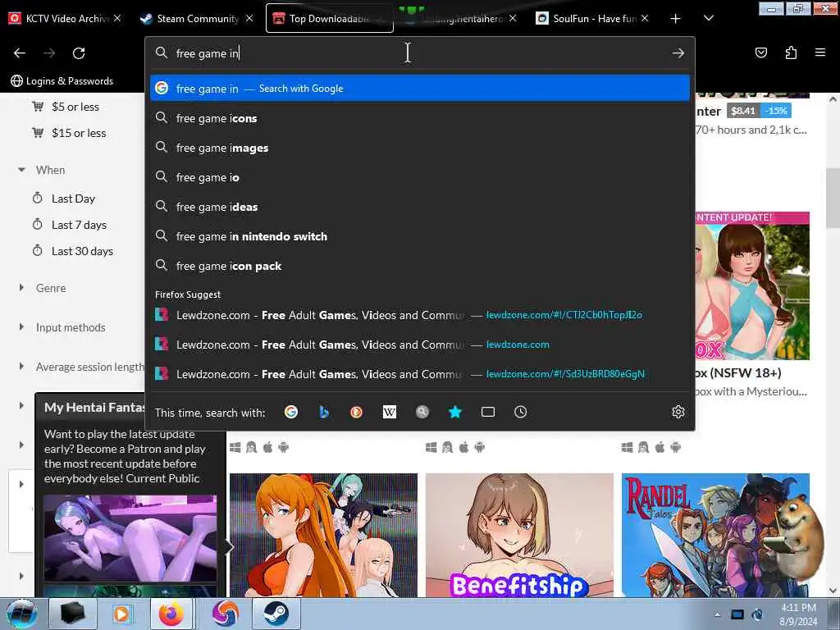Image resolution: width=840 pixels, height=630 pixels.
Task: Click Windows platform icon under Benefitship's above row
Action: pos(431,447)
